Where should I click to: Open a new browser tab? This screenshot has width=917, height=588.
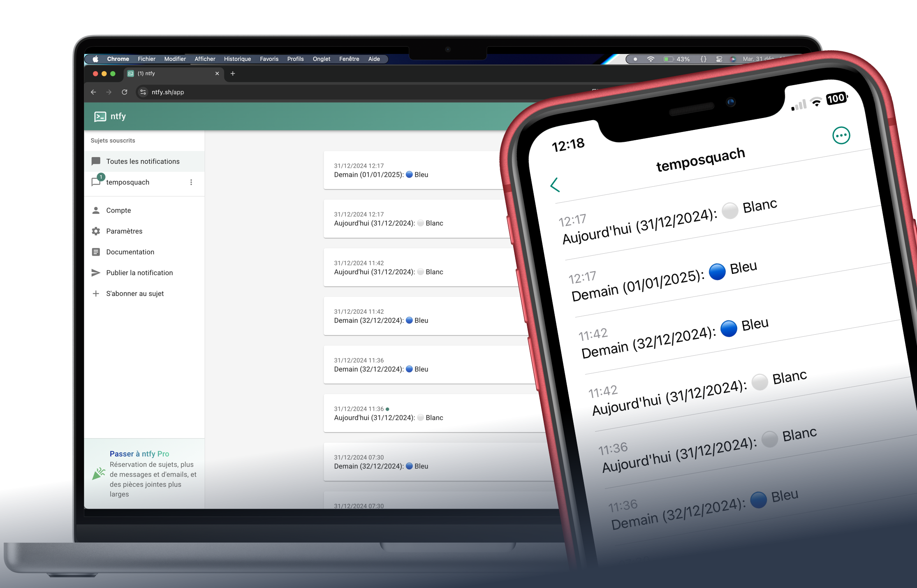(233, 74)
